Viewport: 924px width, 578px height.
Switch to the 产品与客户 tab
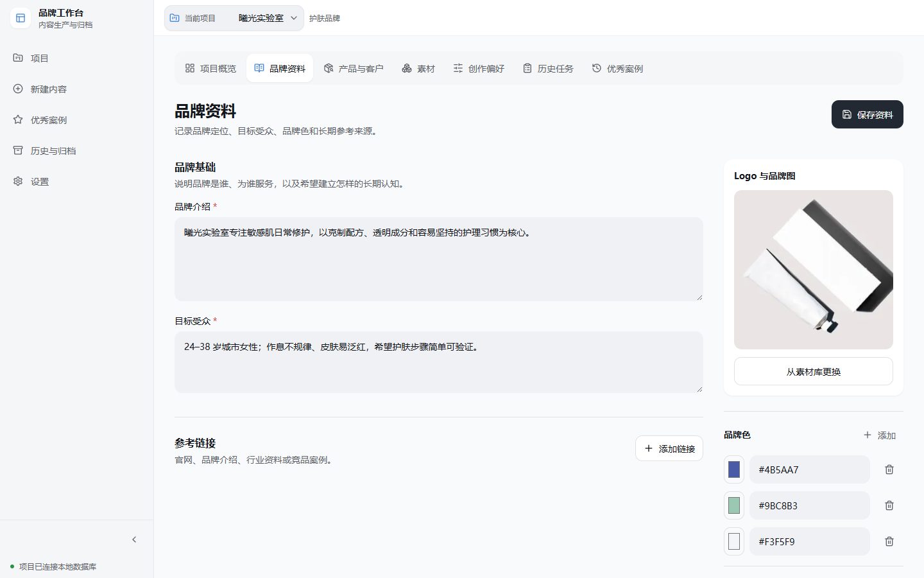(354, 68)
